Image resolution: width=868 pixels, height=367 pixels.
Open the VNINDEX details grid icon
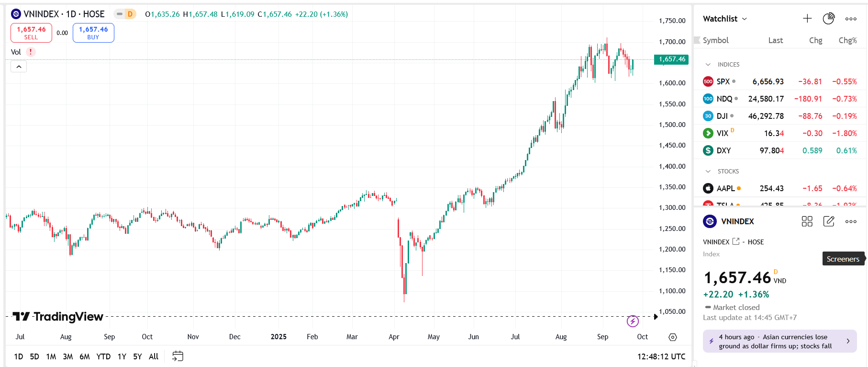pos(807,221)
